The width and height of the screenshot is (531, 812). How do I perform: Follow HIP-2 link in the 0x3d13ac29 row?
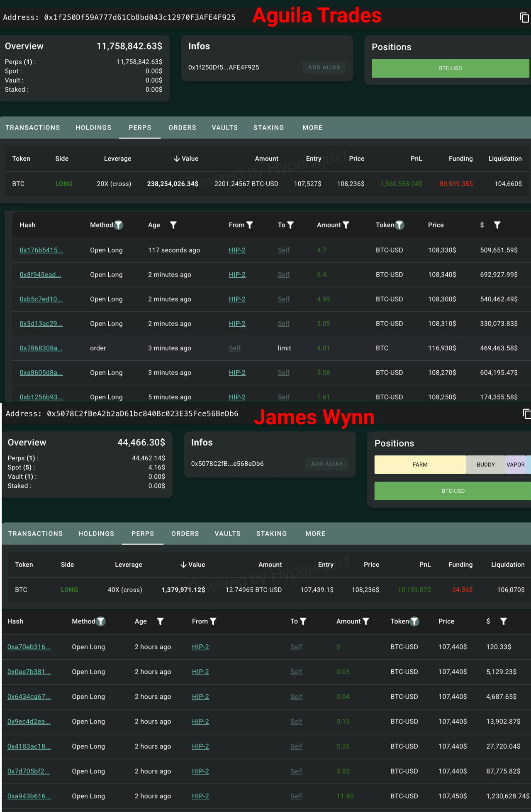click(x=237, y=324)
